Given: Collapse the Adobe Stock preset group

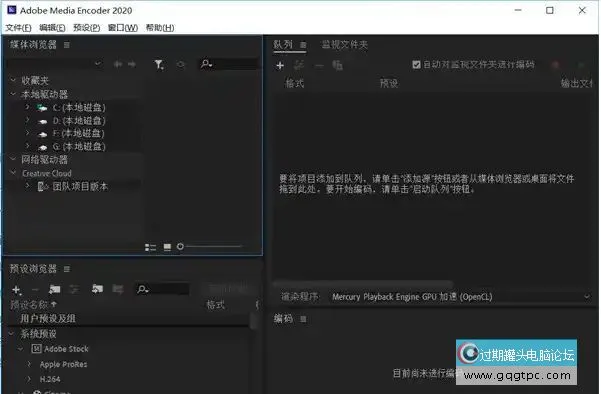Looking at the screenshot, I should click(20, 348).
